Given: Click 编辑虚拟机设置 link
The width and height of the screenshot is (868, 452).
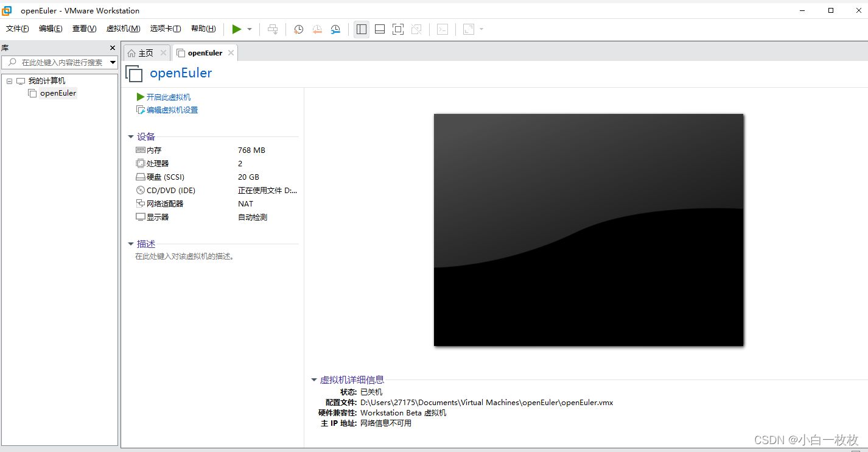Looking at the screenshot, I should pyautogui.click(x=172, y=110).
